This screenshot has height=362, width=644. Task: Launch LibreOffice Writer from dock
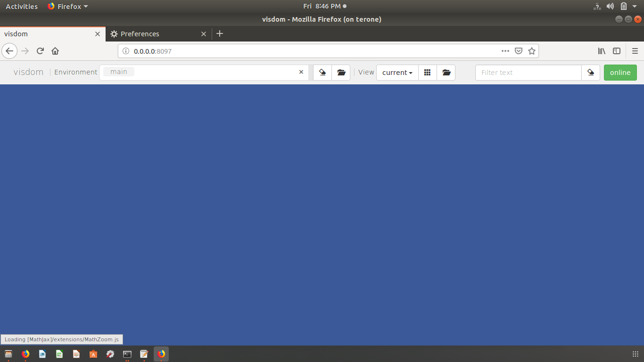click(42, 354)
